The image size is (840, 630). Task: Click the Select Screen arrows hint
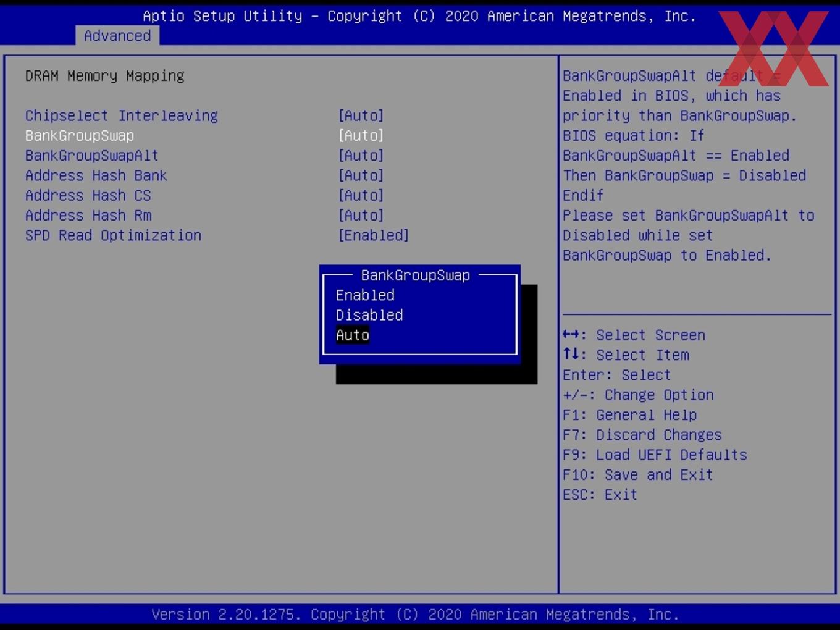tap(634, 335)
